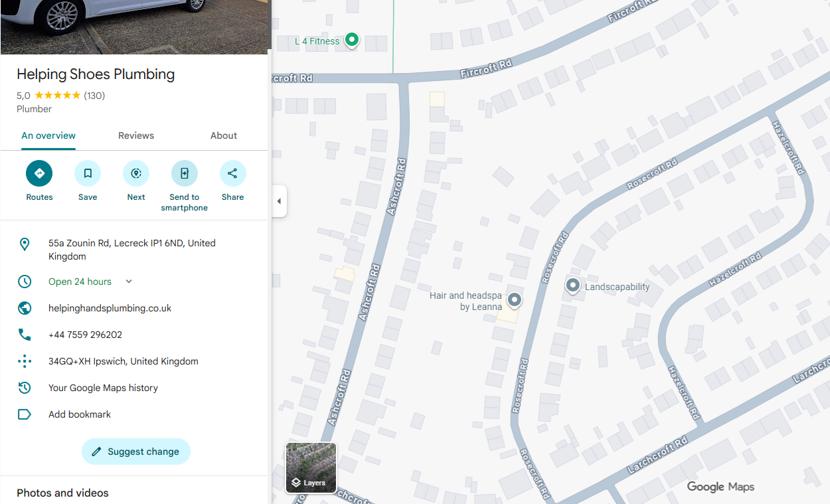Copy the plus code 34GQ+XH Ipswich
830x504 pixels.
[124, 361]
